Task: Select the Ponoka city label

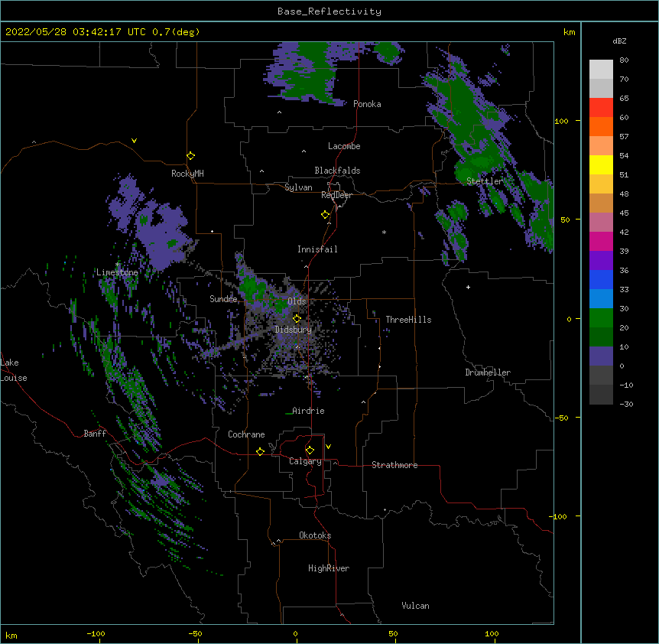Action: [x=367, y=104]
